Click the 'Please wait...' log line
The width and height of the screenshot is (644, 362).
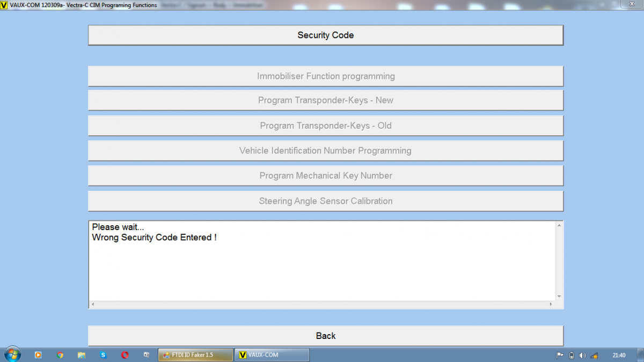pos(118,227)
